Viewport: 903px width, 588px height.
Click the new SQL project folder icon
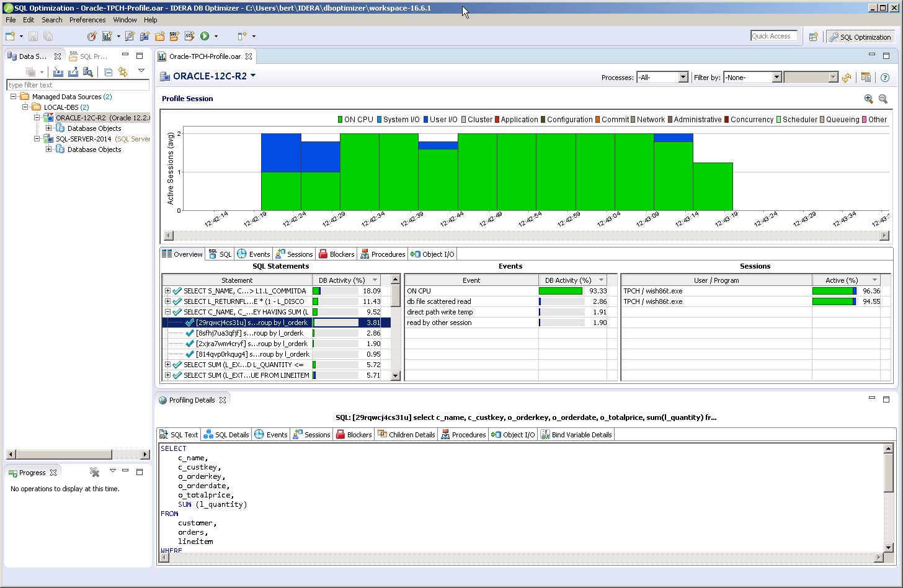[x=174, y=37]
